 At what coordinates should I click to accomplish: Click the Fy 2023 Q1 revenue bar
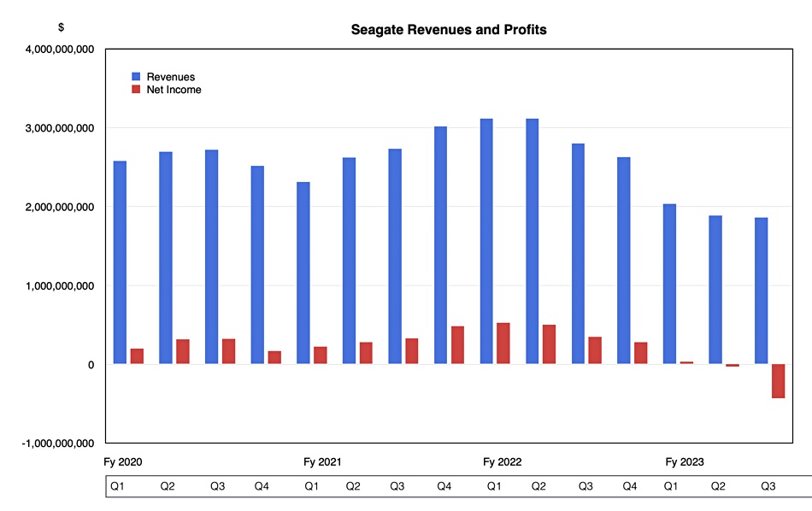pos(669,285)
